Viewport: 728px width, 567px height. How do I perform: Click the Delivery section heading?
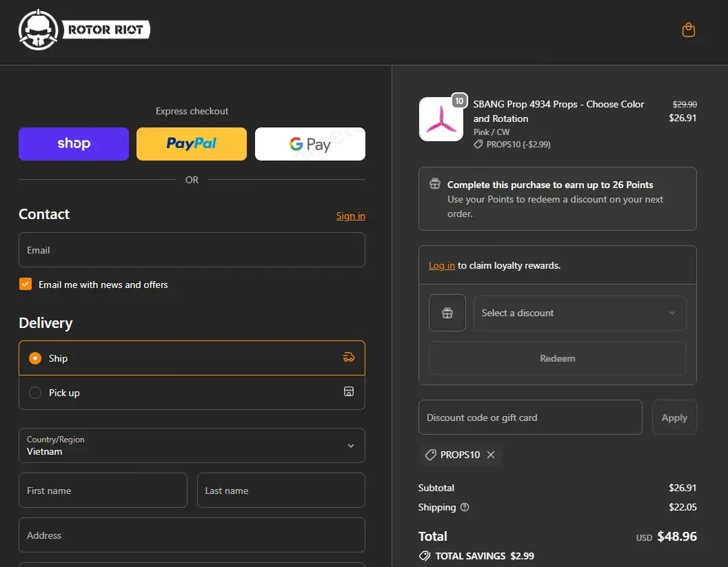[45, 323]
